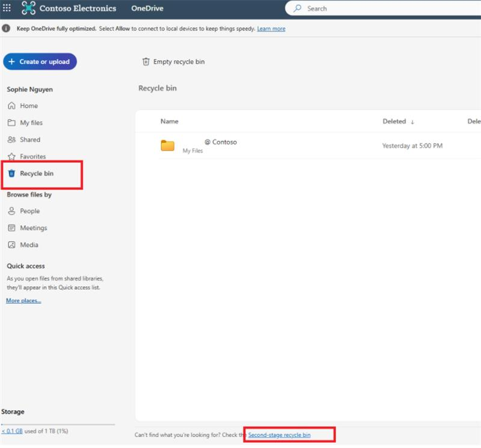Open the More places link

point(23,301)
